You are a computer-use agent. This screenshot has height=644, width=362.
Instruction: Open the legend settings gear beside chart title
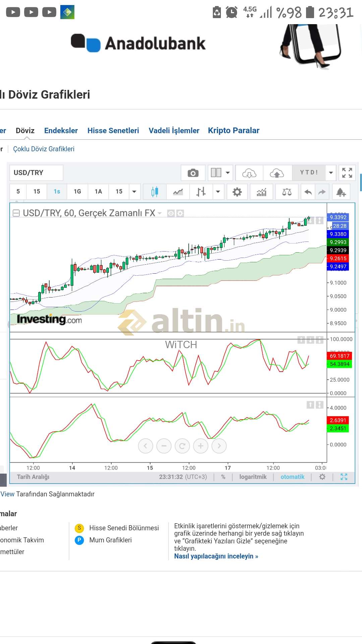coord(180,213)
